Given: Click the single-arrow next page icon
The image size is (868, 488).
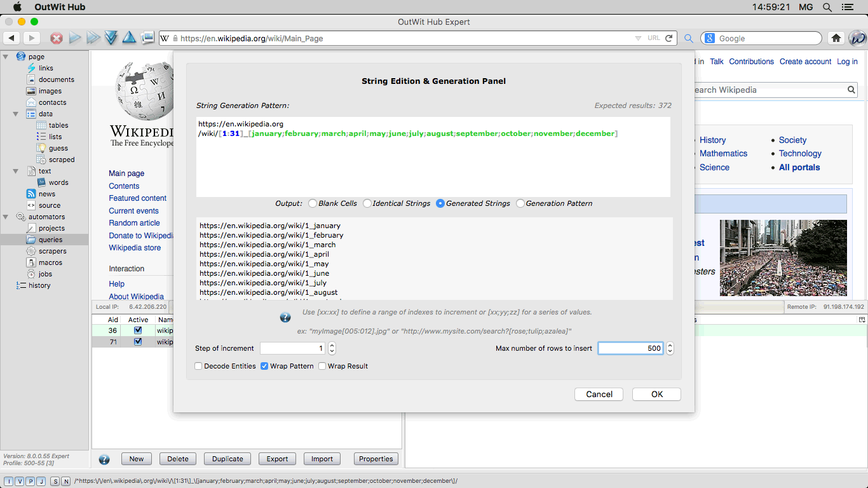Looking at the screenshot, I should point(75,38).
